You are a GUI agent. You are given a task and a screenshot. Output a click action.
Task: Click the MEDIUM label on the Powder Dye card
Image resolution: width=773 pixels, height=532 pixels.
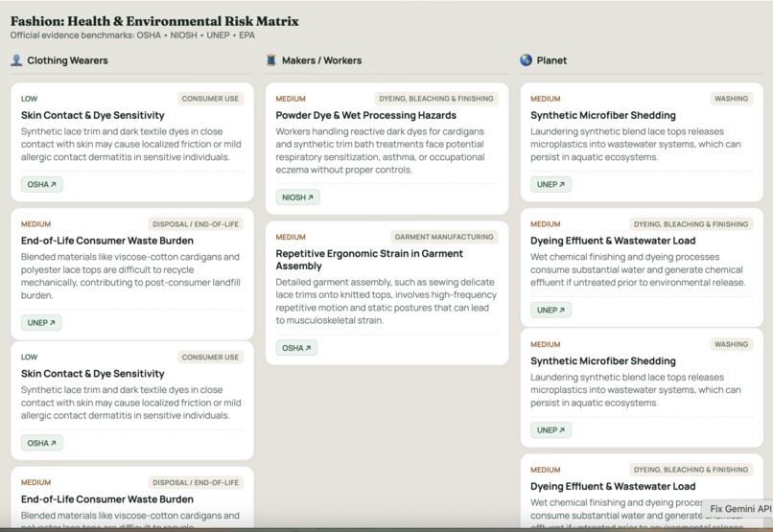tap(291, 99)
